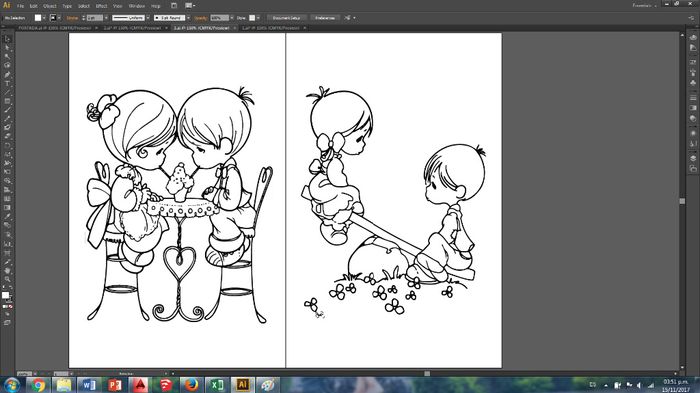Open the Style swatch dropdown
This screenshot has height=393, width=700.
click(x=258, y=18)
